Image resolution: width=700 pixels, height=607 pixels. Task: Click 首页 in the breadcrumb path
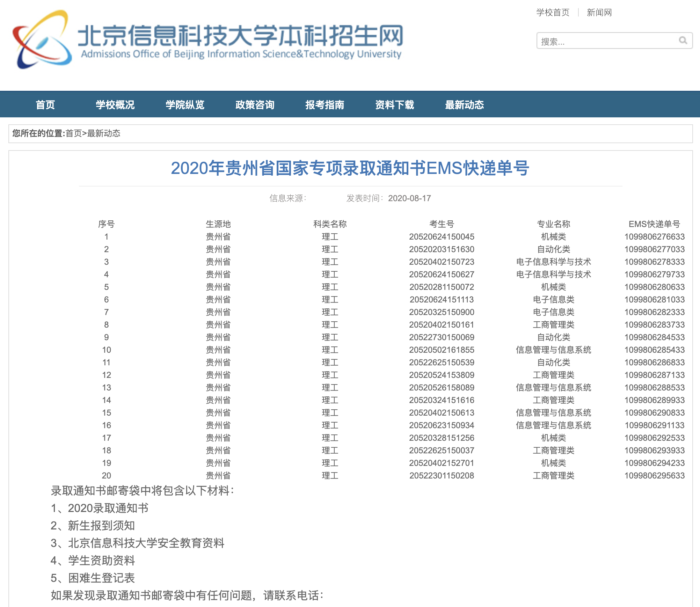[x=74, y=133]
